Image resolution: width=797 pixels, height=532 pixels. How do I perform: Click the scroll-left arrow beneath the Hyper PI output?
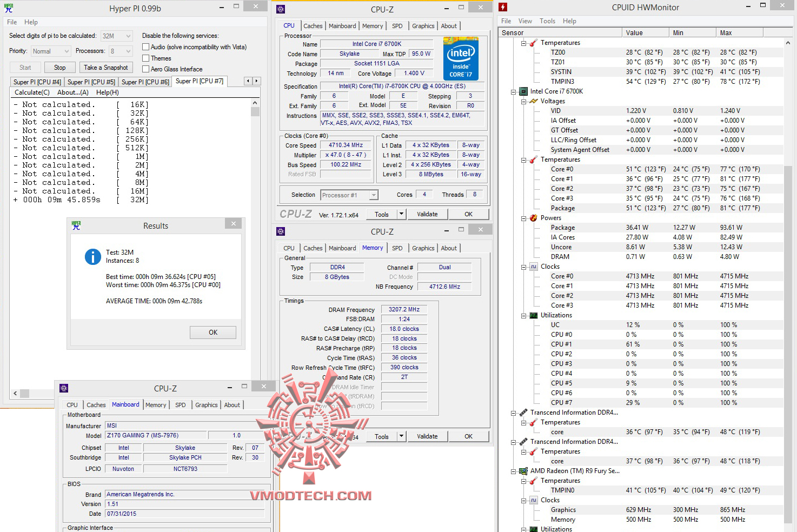click(x=15, y=394)
